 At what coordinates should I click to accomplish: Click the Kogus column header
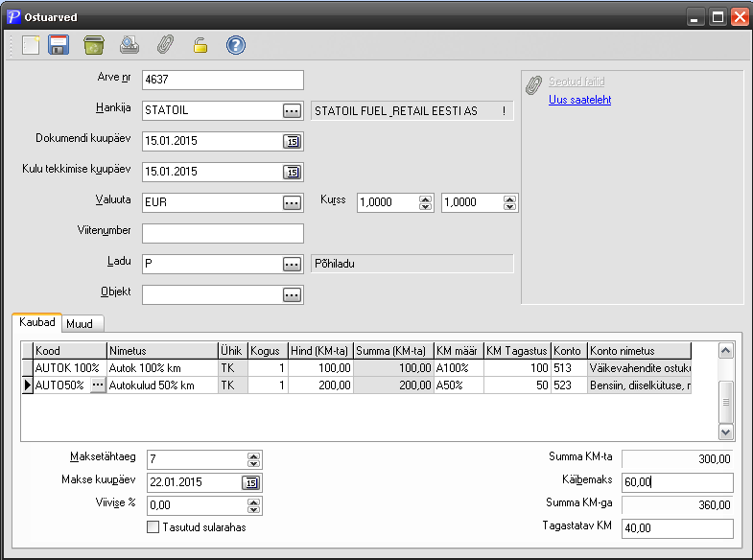point(268,351)
